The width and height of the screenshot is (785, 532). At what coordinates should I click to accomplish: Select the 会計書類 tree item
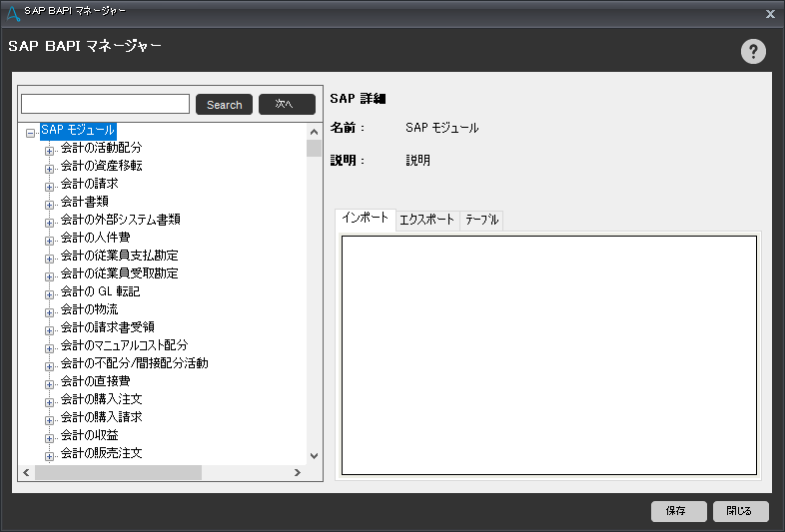tap(83, 202)
